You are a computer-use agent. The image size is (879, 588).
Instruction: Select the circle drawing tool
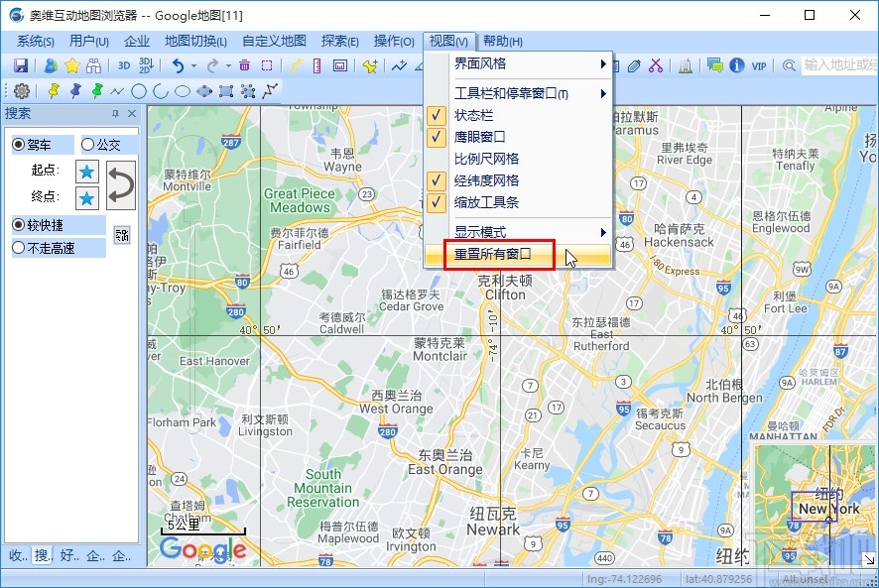(139, 90)
